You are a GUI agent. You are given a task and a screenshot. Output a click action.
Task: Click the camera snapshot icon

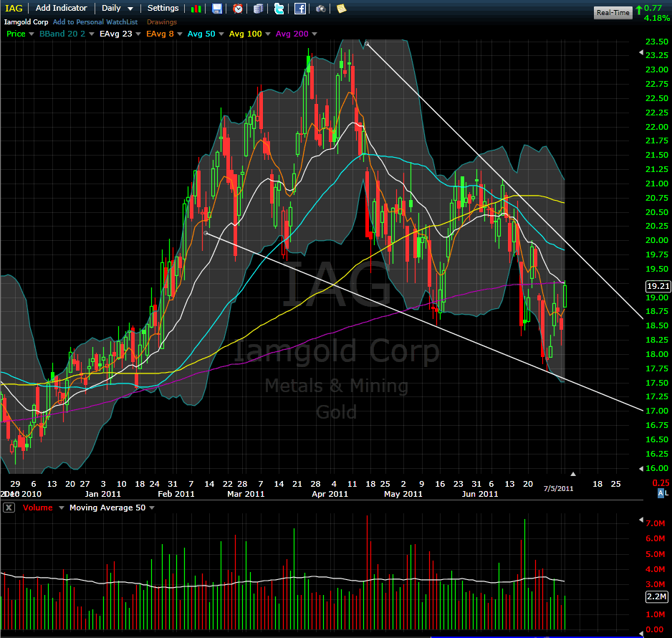click(320, 9)
